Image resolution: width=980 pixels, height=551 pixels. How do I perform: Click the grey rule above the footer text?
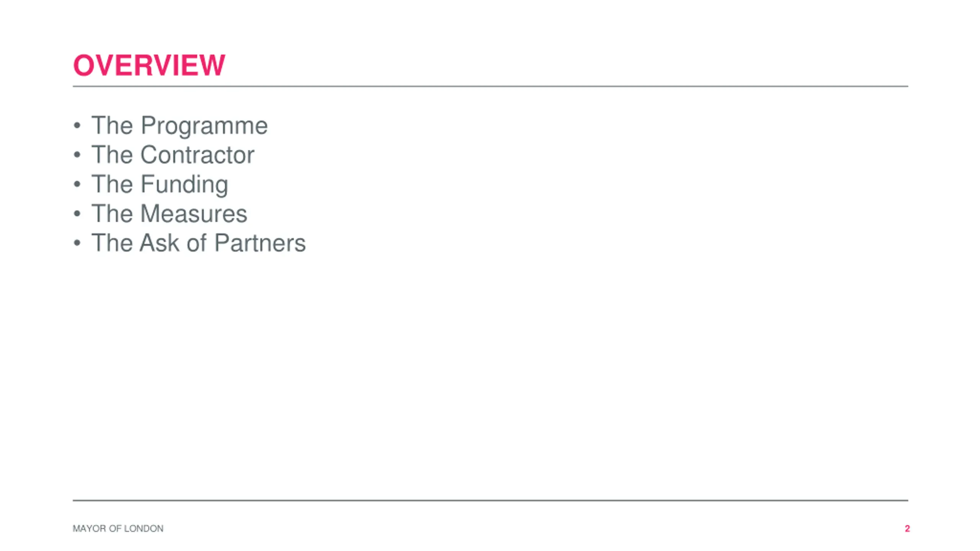coord(490,500)
